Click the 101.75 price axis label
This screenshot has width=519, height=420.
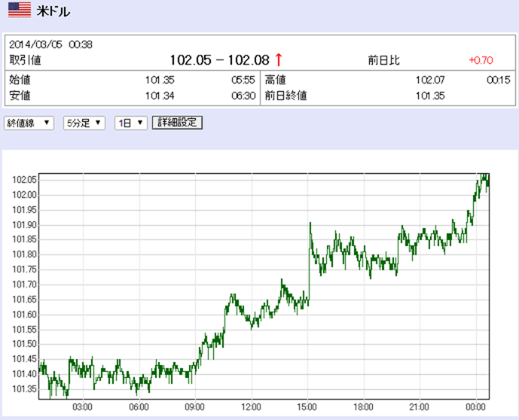(24, 269)
